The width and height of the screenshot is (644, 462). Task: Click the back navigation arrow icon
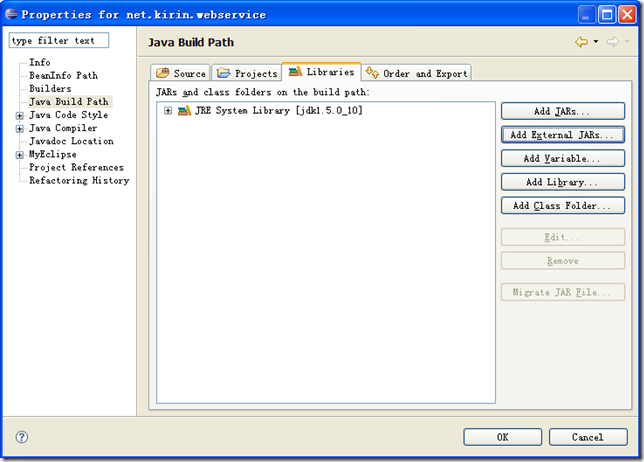click(582, 42)
